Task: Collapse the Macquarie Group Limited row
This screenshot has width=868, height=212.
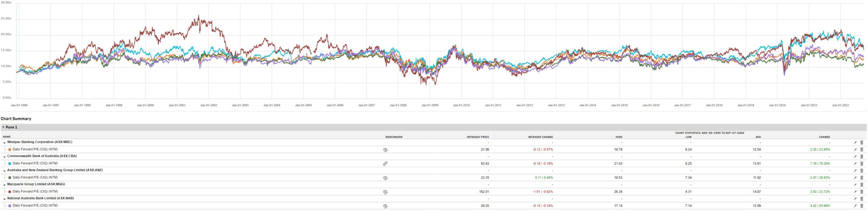Action: pos(4,185)
